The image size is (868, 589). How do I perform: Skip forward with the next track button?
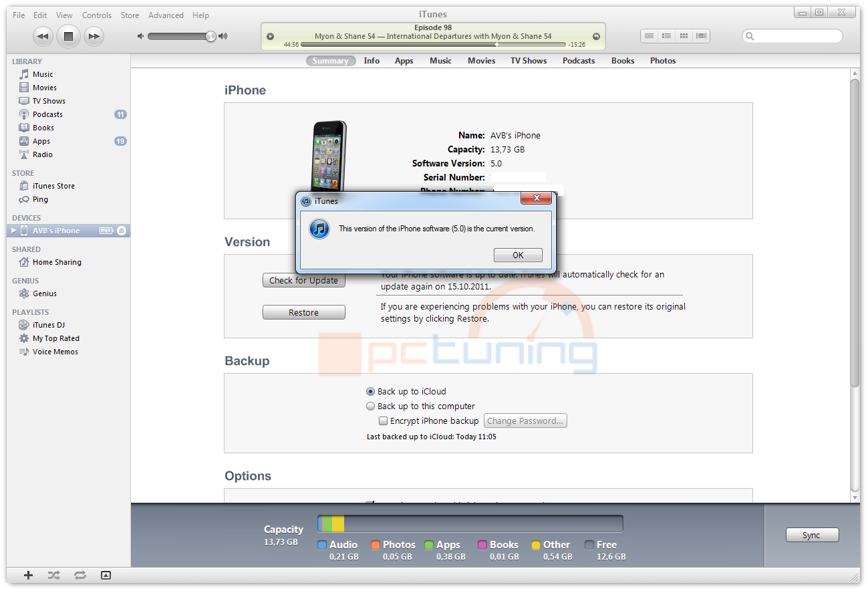[x=94, y=36]
